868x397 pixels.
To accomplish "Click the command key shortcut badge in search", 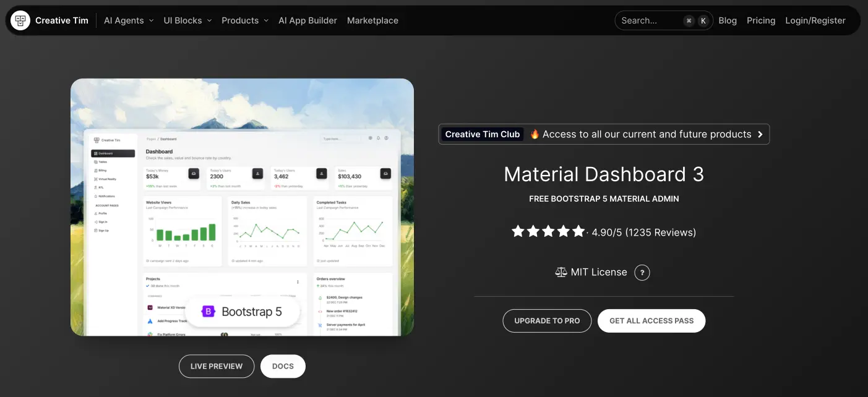I will (x=689, y=20).
